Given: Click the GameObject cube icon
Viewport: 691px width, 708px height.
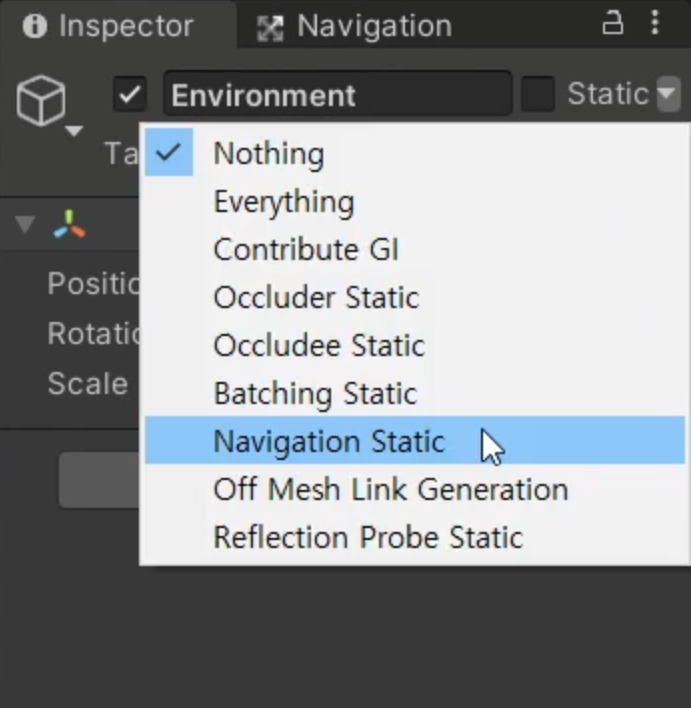Looking at the screenshot, I should click(x=41, y=99).
